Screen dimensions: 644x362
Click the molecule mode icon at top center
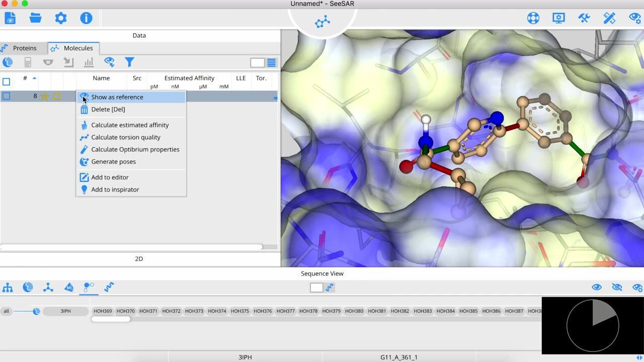pyautogui.click(x=322, y=22)
